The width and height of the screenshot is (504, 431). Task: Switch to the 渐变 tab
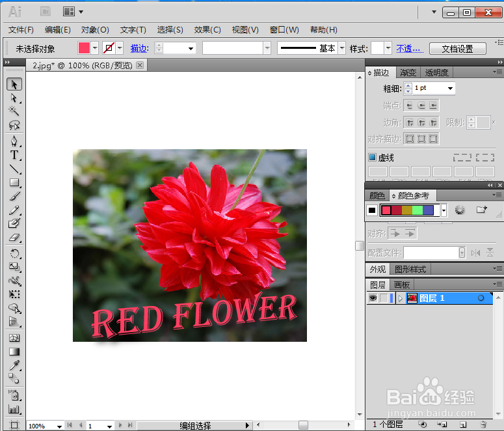(408, 73)
